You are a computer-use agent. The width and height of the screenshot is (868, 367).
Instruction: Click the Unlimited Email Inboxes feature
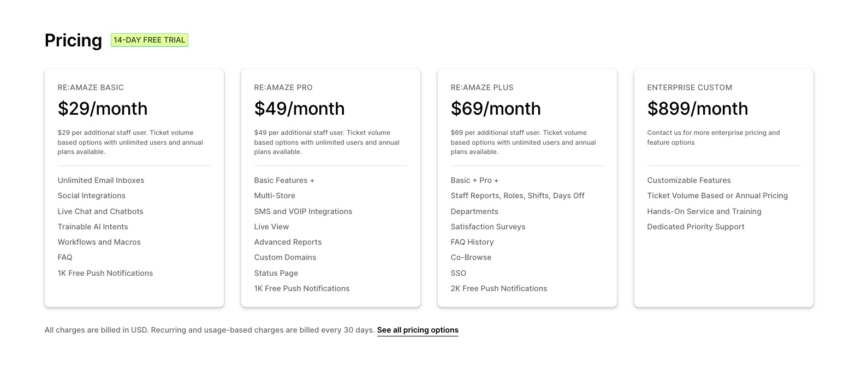(101, 180)
